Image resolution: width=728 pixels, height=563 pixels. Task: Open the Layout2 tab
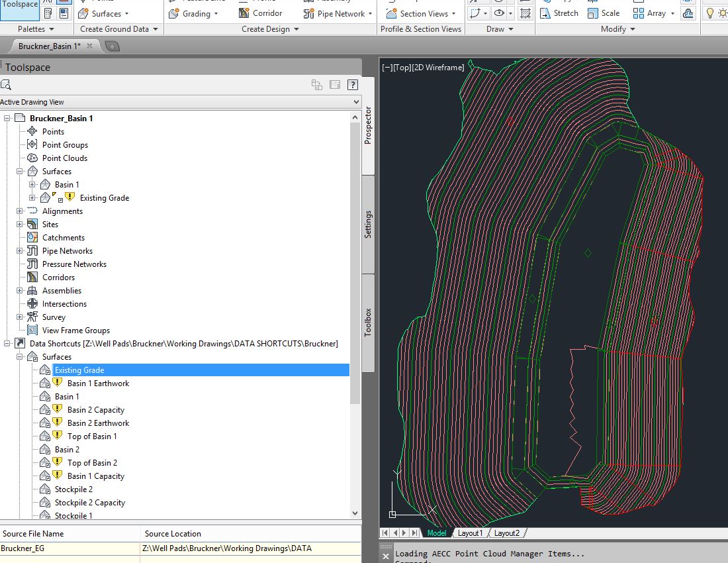[506, 533]
